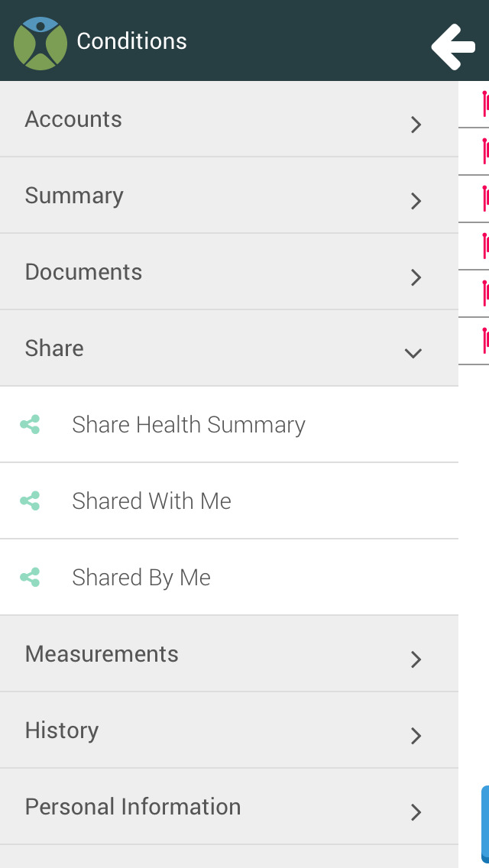Open the Summary menu item
This screenshot has height=868, width=489.
click(229, 196)
